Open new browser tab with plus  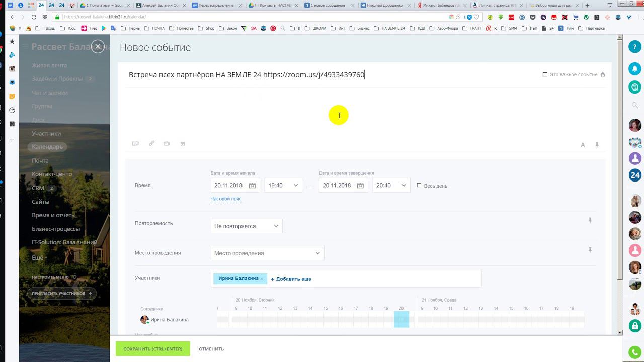point(587,5)
